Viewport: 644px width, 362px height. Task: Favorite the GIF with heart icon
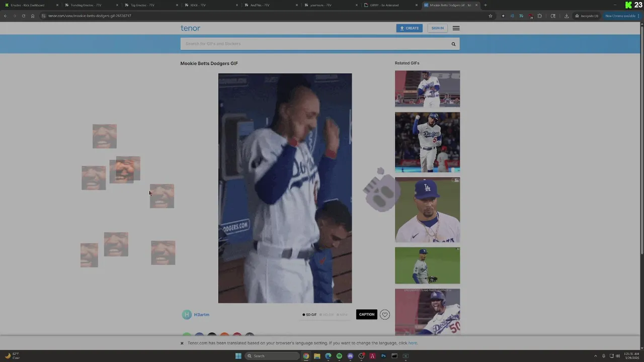(385, 315)
